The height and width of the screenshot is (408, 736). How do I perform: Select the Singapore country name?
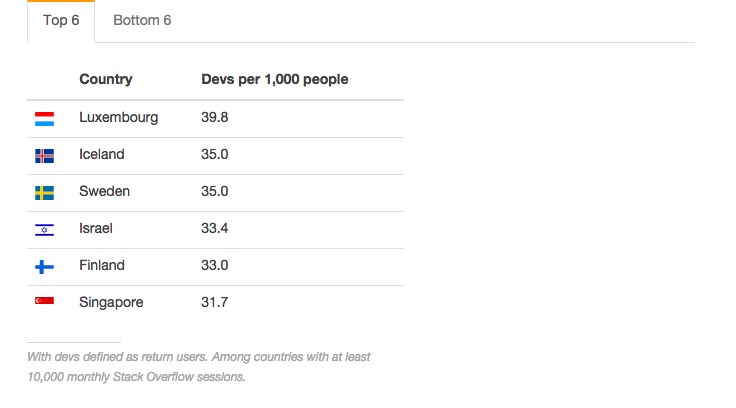click(111, 302)
